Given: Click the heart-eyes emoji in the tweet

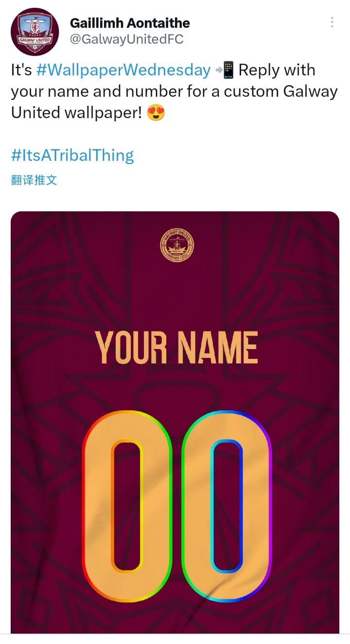Looking at the screenshot, I should pyautogui.click(x=156, y=113).
